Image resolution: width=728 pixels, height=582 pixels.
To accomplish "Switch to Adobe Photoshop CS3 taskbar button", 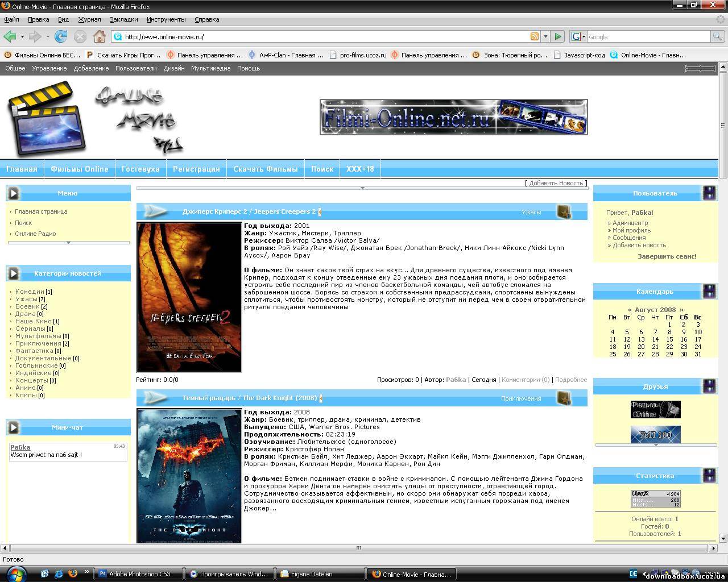I will coord(139,574).
